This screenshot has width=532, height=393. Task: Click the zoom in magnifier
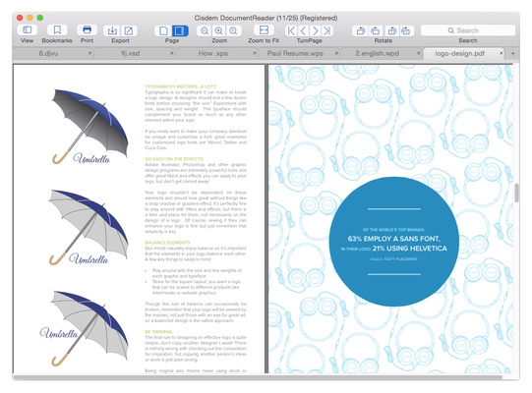pyautogui.click(x=219, y=30)
